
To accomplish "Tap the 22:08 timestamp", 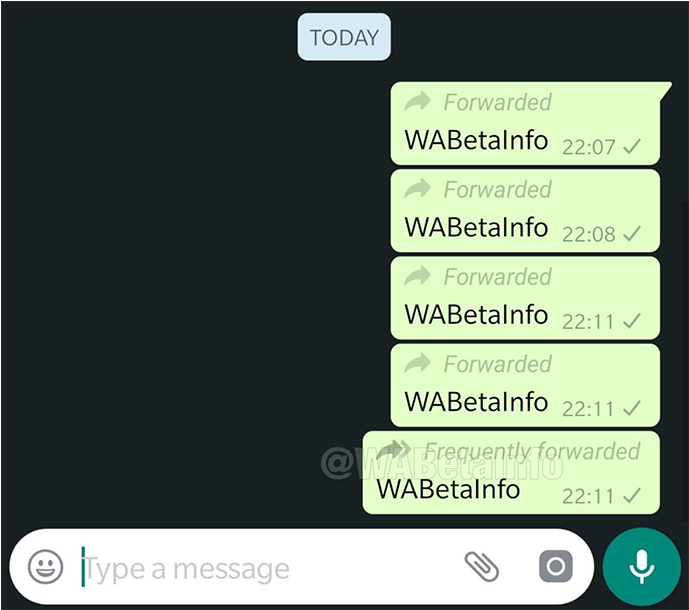I will tap(588, 234).
